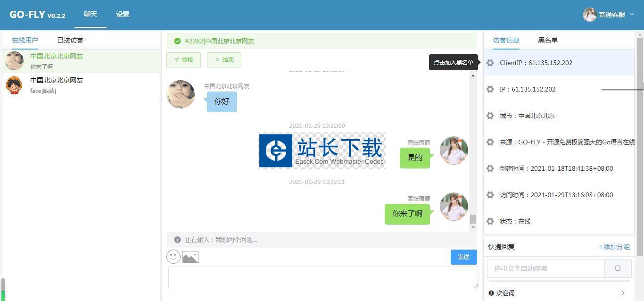Click the 2021-01-29 13:32:11 timestamp
The height and width of the screenshot is (301, 644).
(x=317, y=182)
